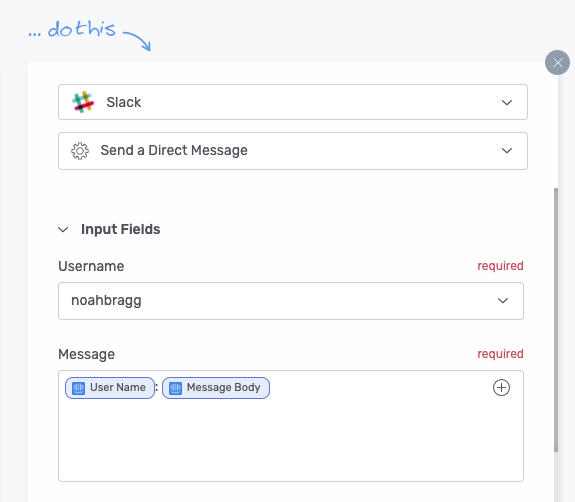
Task: Close the action panel with X button
Action: [x=557, y=63]
